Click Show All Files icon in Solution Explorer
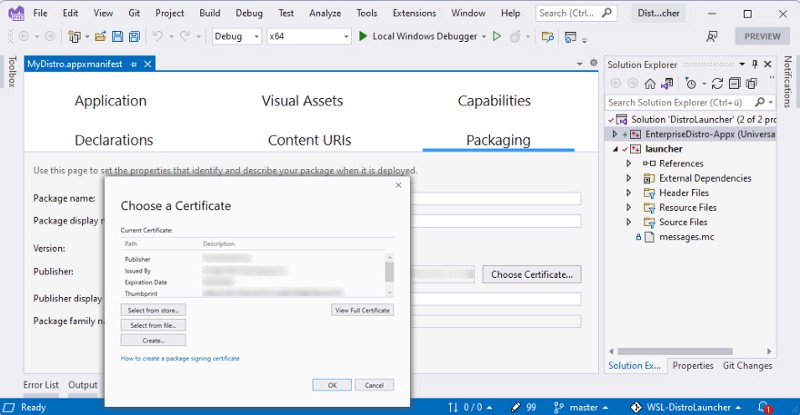Screen dimensions: 800x415 click(x=752, y=83)
